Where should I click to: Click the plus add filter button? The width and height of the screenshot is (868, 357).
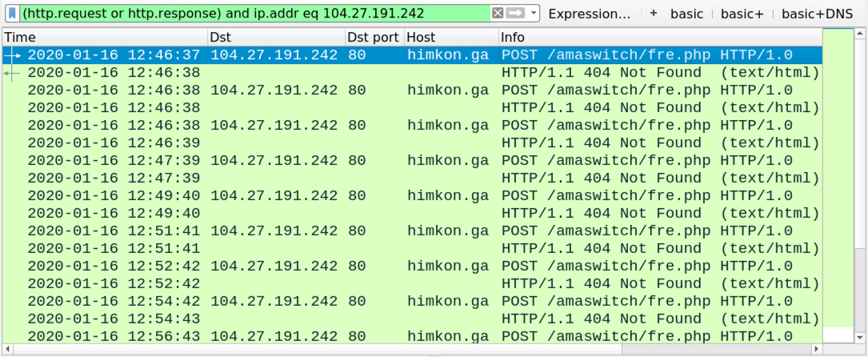point(654,14)
